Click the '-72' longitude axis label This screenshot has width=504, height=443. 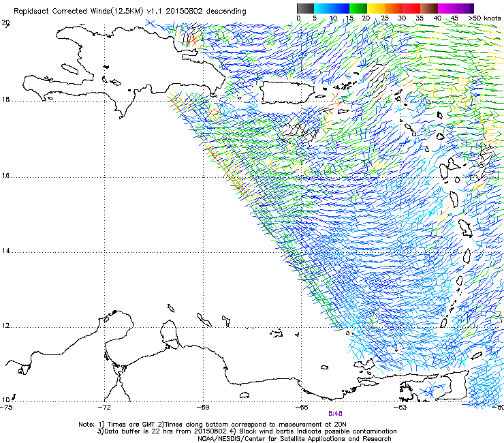104,408
